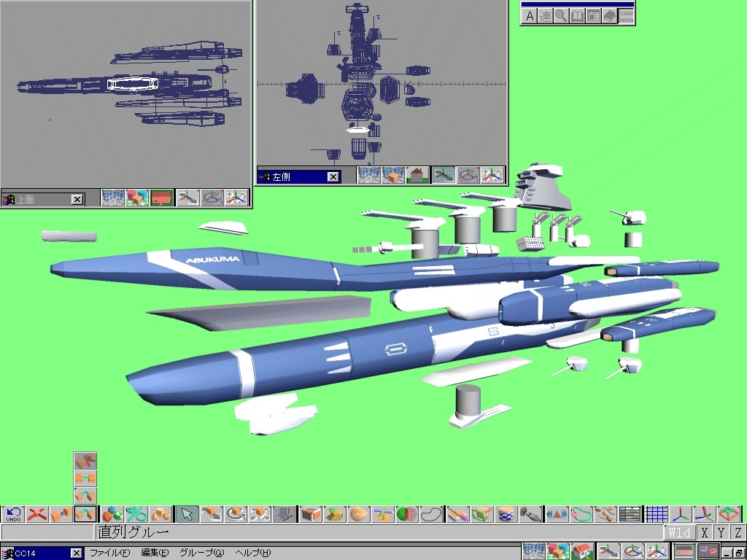Click the 連 conversion button in IME bar

[546, 16]
